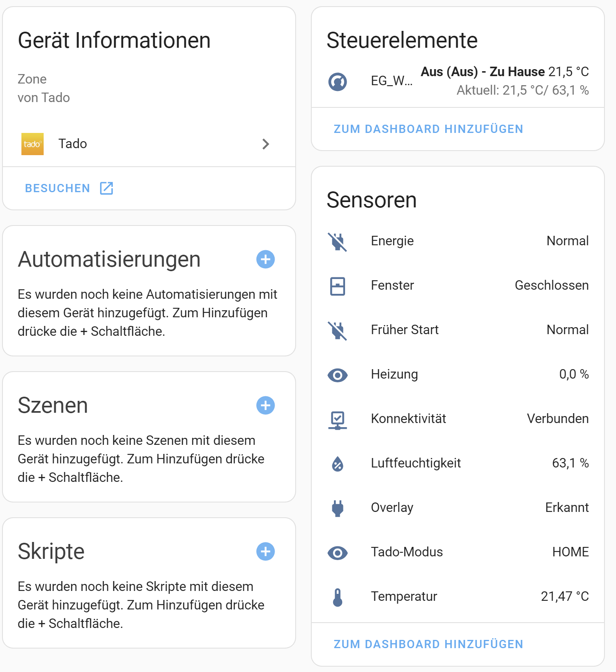Add Steuerelemente to dashboard
Screen dimensions: 616x672
click(428, 129)
